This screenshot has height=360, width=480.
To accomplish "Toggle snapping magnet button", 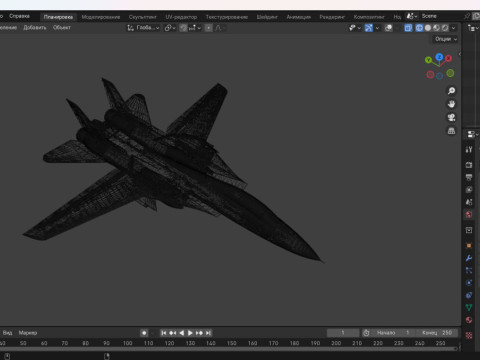I will pos(183,28).
